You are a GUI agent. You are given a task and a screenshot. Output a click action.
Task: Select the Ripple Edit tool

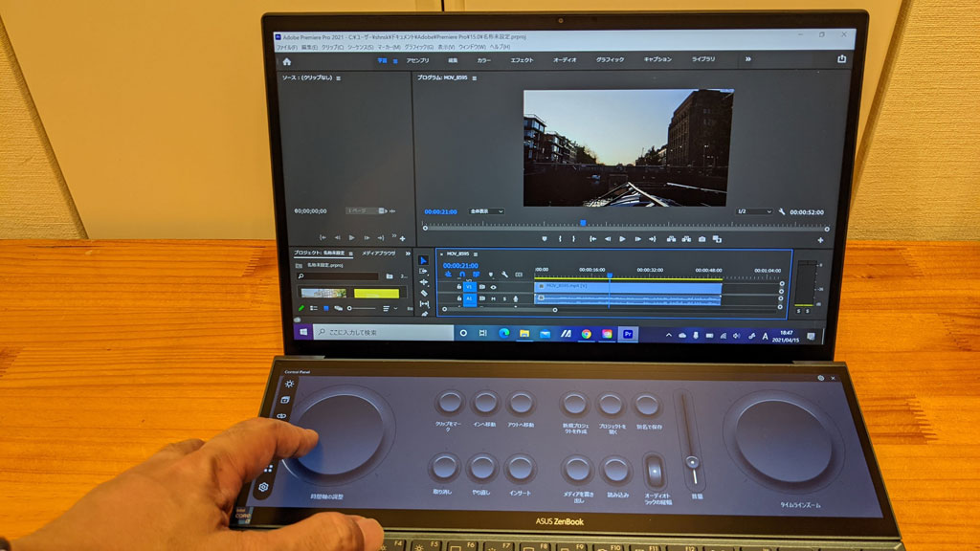[x=424, y=282]
